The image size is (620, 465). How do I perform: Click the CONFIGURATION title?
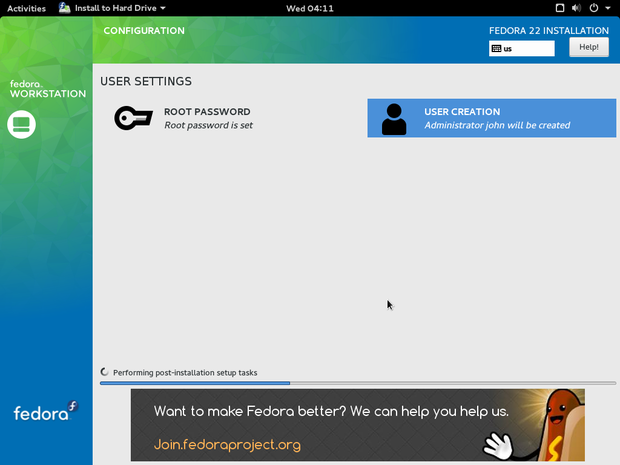click(144, 31)
